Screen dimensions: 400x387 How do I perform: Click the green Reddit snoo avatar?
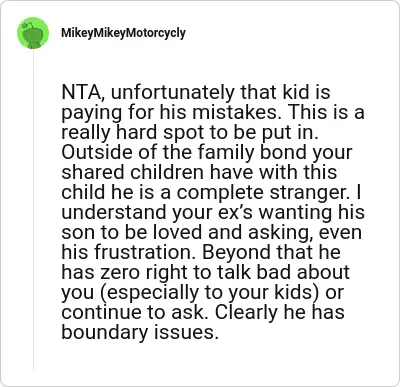[33, 33]
